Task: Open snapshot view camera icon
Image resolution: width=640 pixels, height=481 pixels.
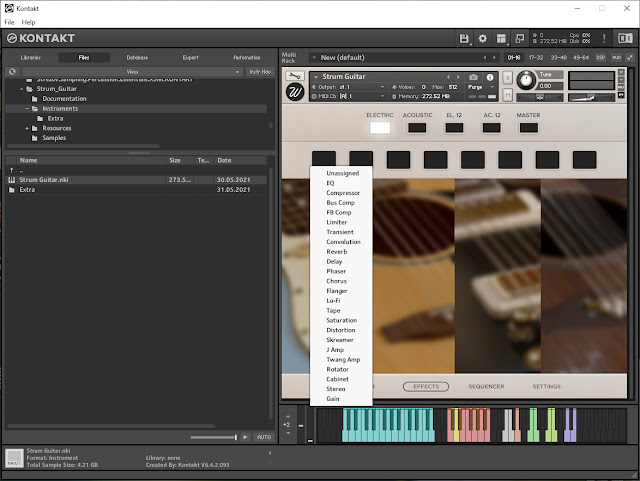Action: (x=473, y=77)
